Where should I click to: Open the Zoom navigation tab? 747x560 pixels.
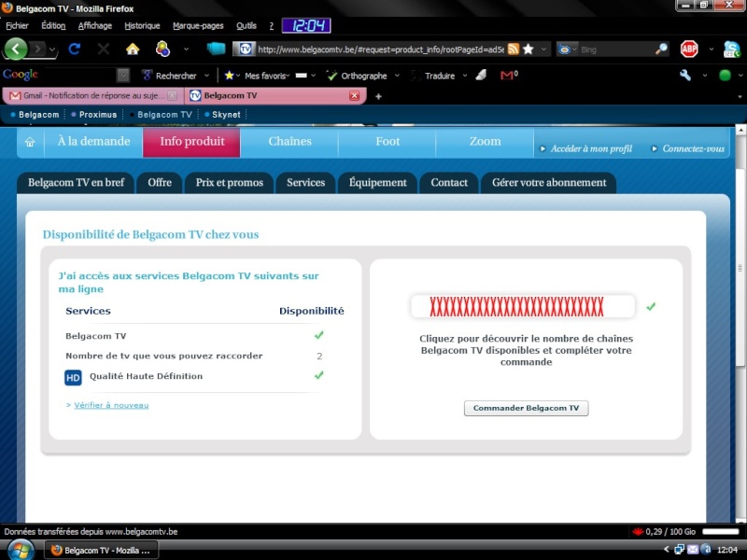[485, 142]
